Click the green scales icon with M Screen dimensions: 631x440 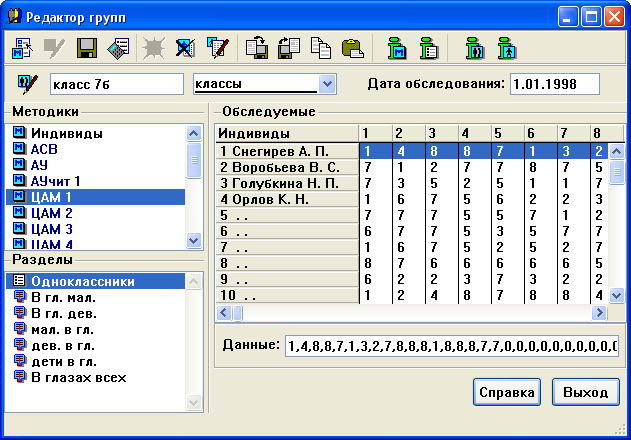397,49
